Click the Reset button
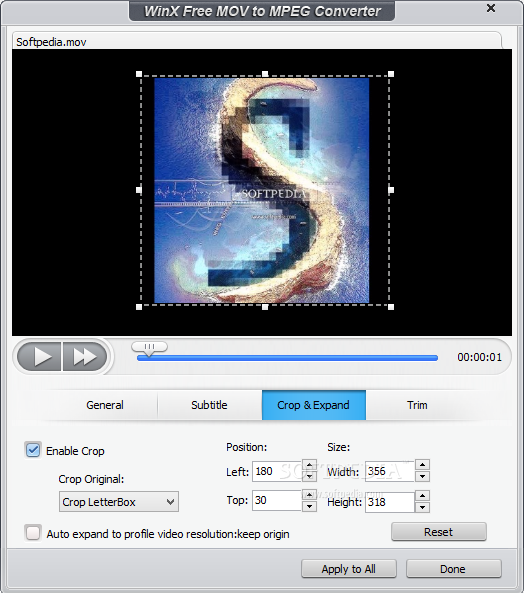The height and width of the screenshot is (593, 524). (439, 532)
